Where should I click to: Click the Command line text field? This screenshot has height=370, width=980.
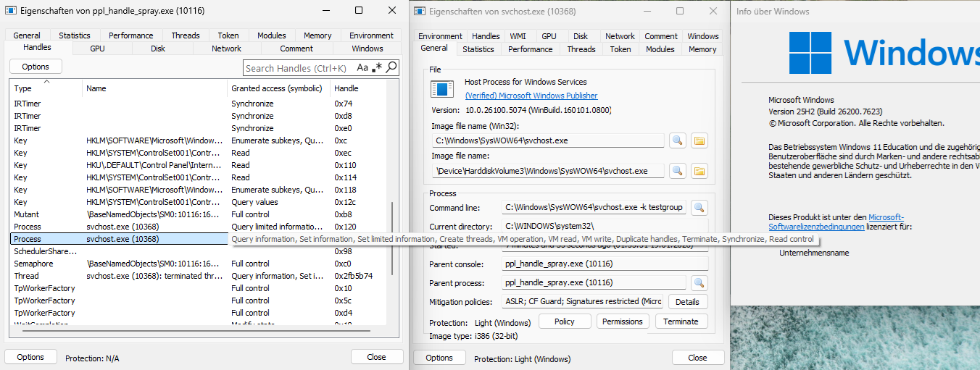(x=594, y=208)
